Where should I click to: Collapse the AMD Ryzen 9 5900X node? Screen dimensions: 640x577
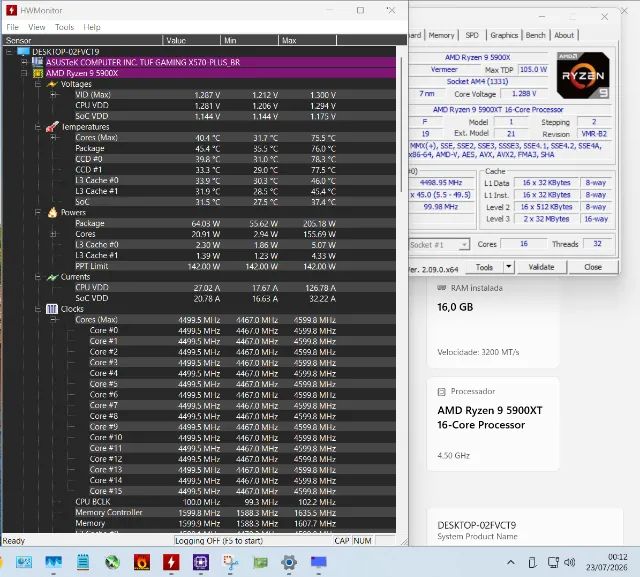24,73
